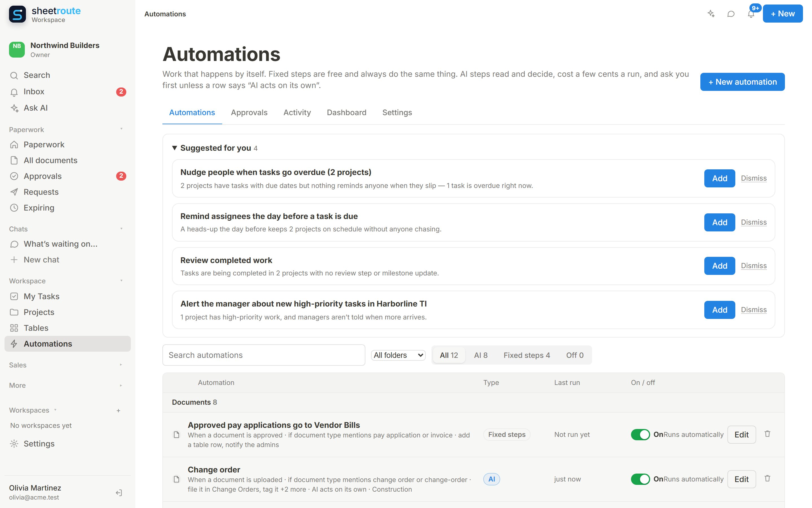This screenshot has width=812, height=508.
Task: Switch to the Approvals tab
Action: (x=249, y=113)
